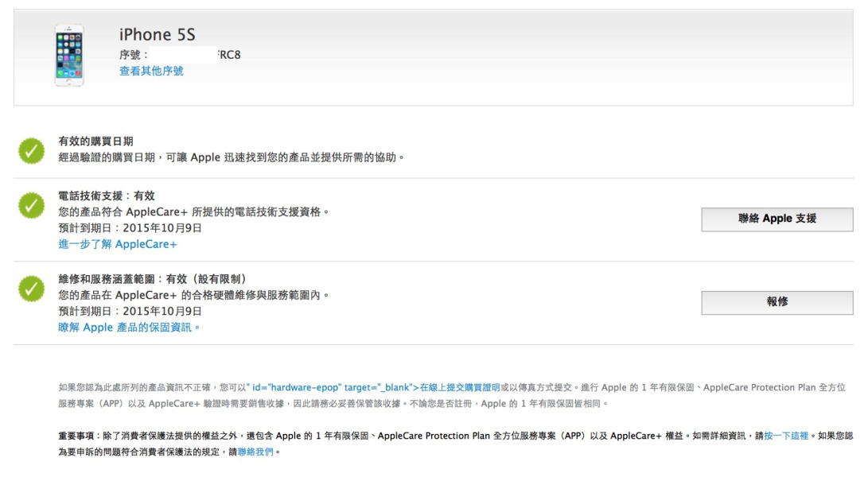868x477 pixels.
Task: Click phone support expiry date 2015年10月9日
Action: (162, 228)
